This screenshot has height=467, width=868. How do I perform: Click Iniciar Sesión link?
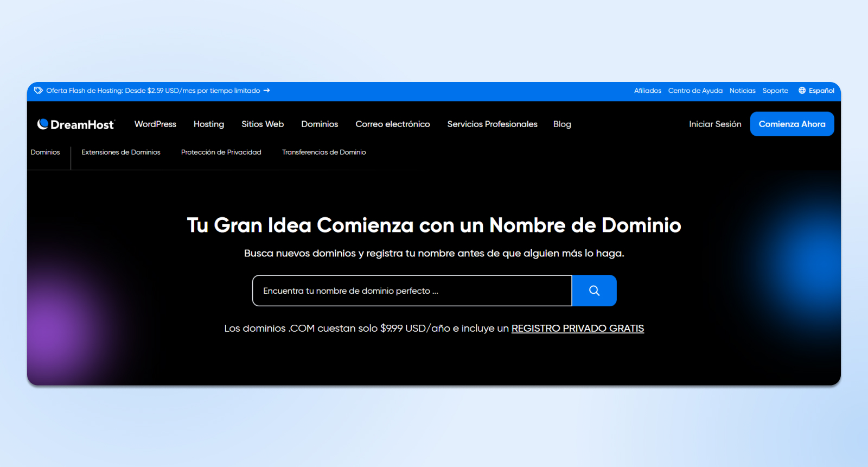pyautogui.click(x=715, y=124)
